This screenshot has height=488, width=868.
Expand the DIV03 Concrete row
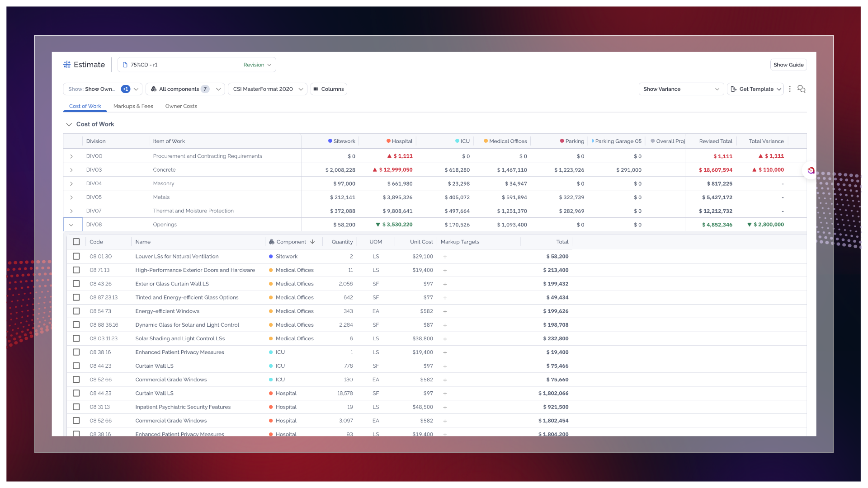[x=71, y=170]
